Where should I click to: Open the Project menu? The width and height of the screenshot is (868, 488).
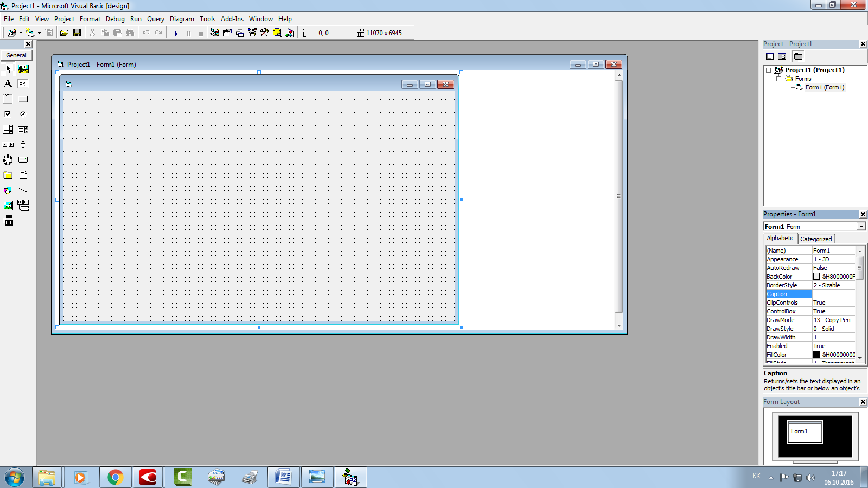[x=64, y=19]
